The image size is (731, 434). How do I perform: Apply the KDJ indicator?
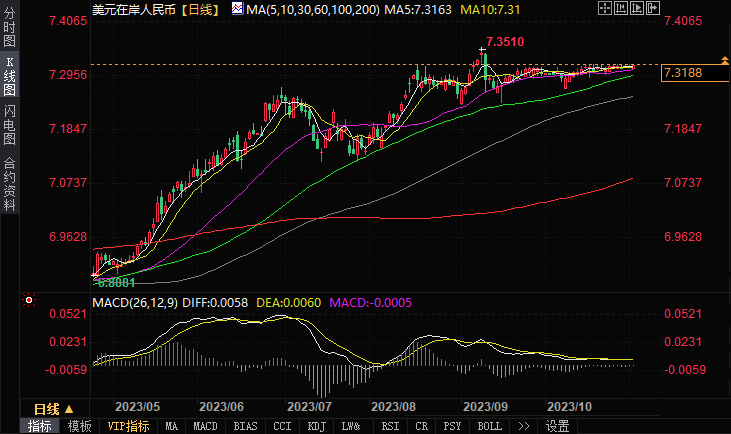[x=317, y=426]
